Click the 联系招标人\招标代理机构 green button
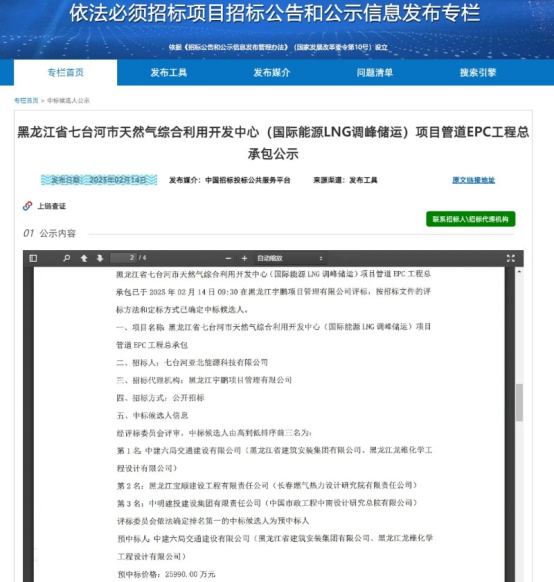This screenshot has width=554, height=582. (471, 219)
